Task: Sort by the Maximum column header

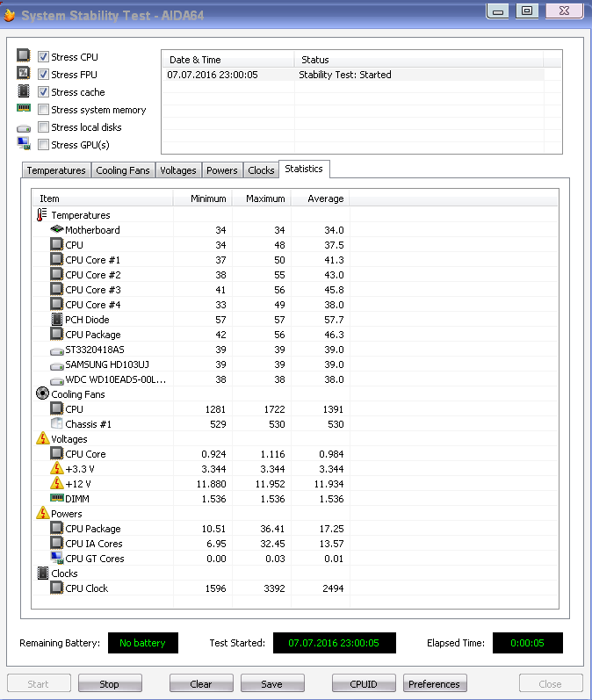Action: point(262,198)
